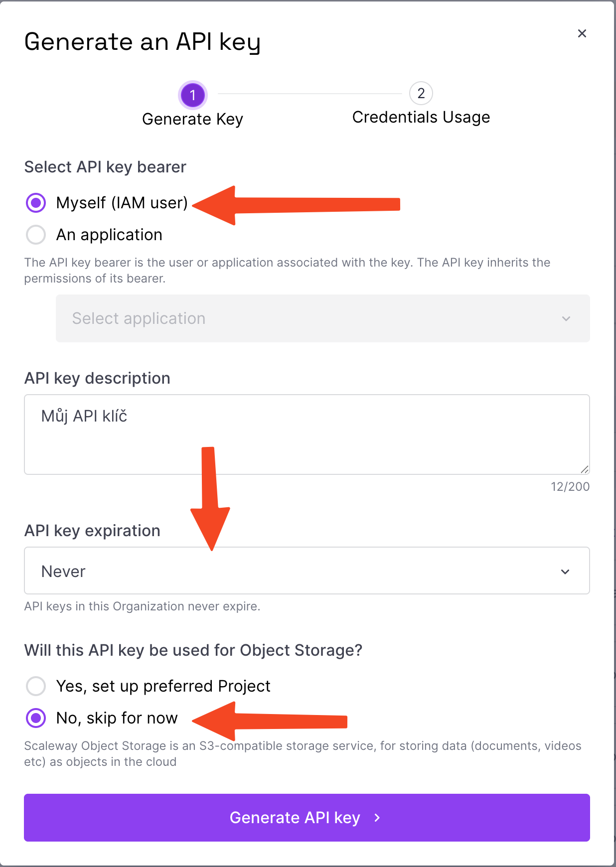Click the purple filled circle beside Myself
This screenshot has height=867, width=616.
tap(35, 203)
